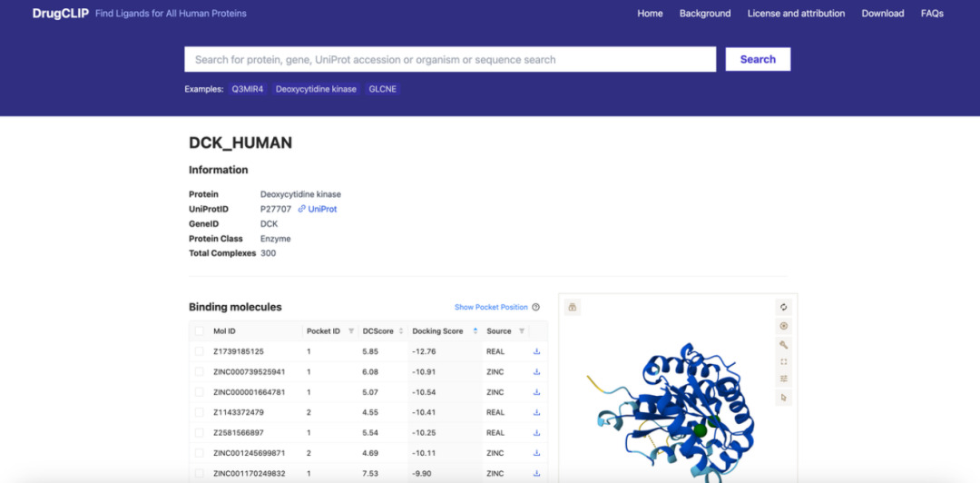Open the FAQs nav item

932,13
